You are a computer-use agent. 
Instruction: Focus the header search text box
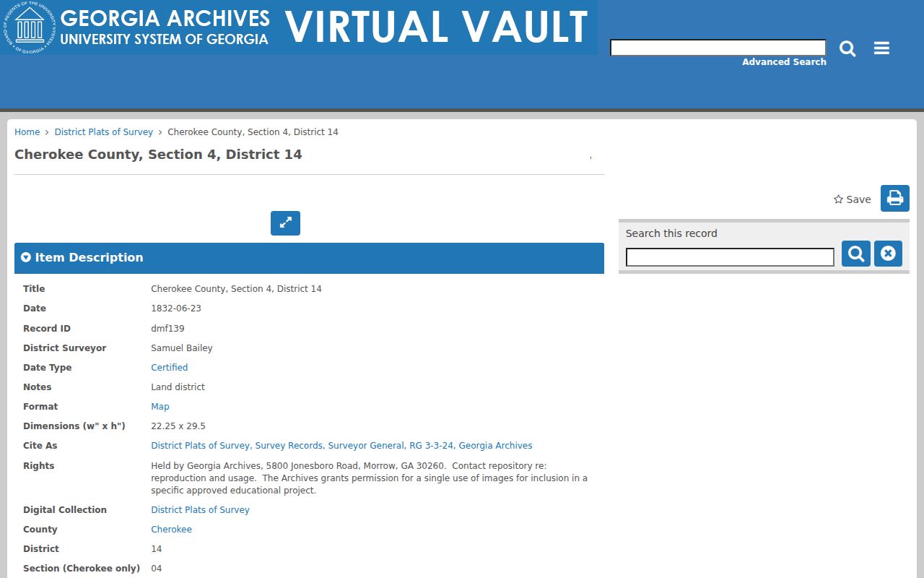(x=718, y=48)
